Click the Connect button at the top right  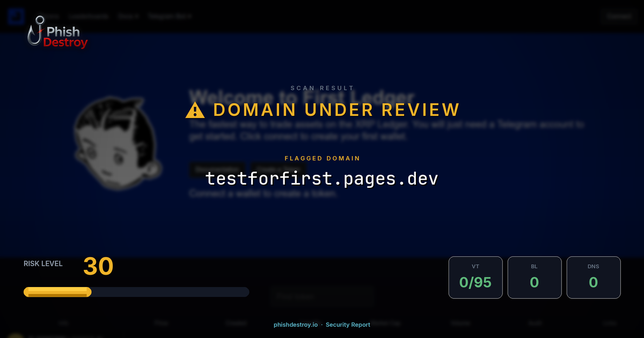tap(619, 16)
